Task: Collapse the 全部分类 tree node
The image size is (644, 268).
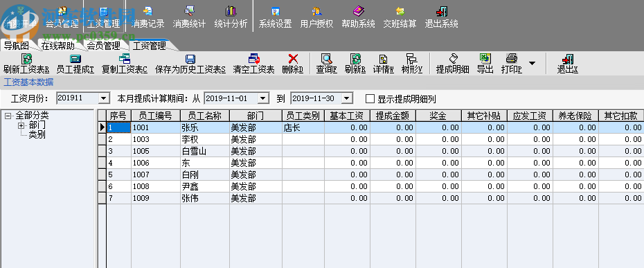Action: pyautogui.click(x=8, y=116)
